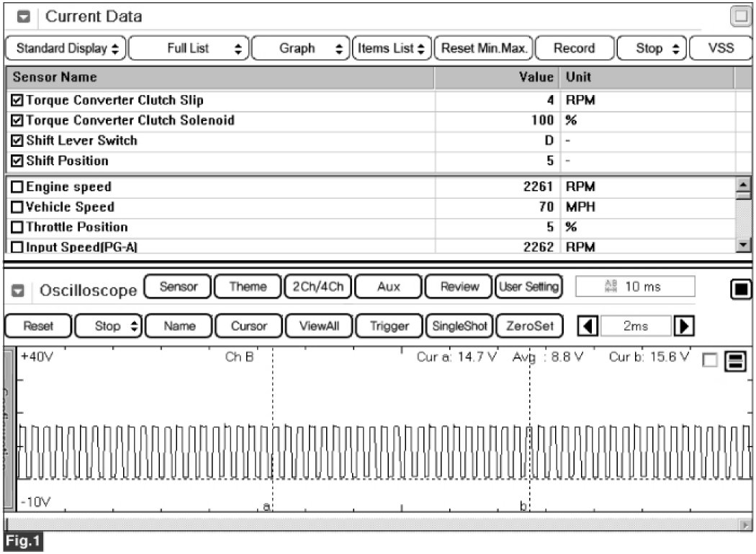Viewport: 756px width, 554px height.
Task: Tick the Vehicle Speed checkbox
Action: (x=17, y=207)
